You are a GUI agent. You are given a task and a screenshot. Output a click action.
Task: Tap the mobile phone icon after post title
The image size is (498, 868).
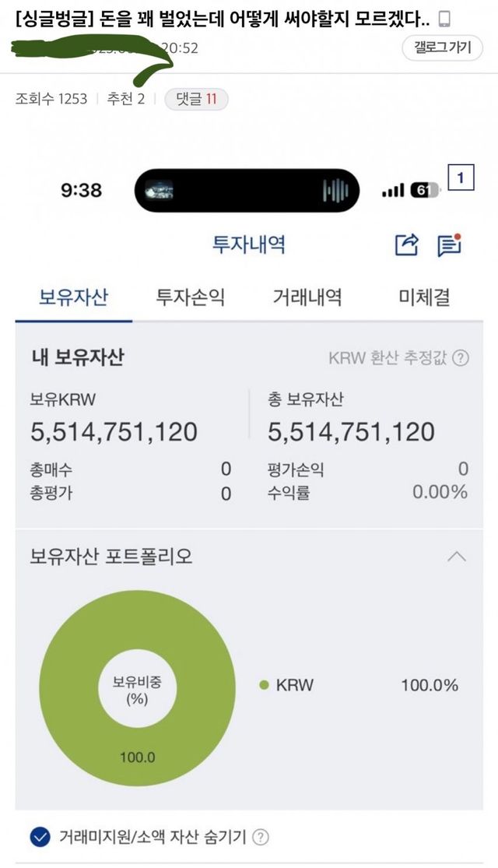pyautogui.click(x=444, y=19)
